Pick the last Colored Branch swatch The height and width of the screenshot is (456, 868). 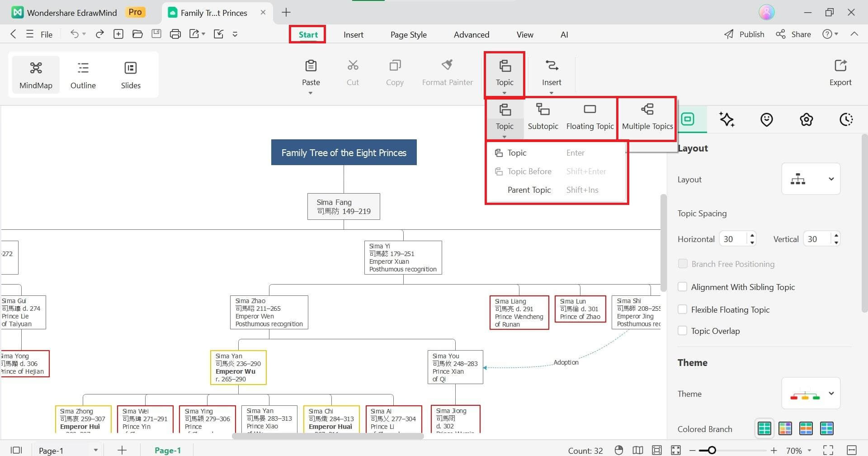[x=827, y=428]
